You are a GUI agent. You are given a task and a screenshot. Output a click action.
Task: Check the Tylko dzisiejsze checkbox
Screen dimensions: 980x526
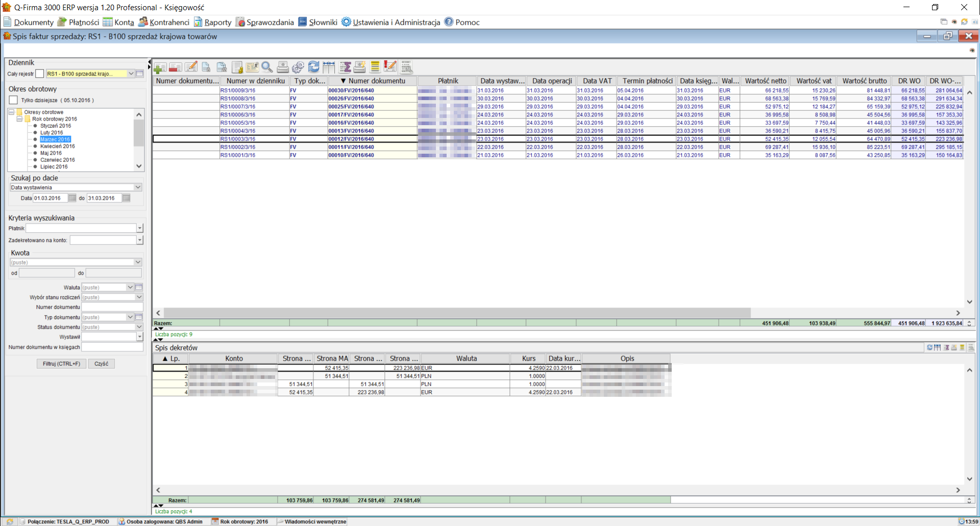tap(14, 100)
